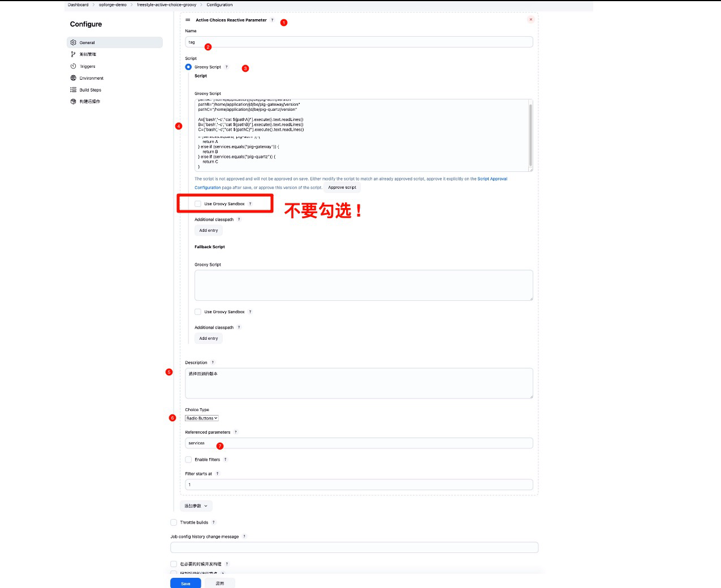
Task: Click the Approve script button
Action: coord(342,188)
